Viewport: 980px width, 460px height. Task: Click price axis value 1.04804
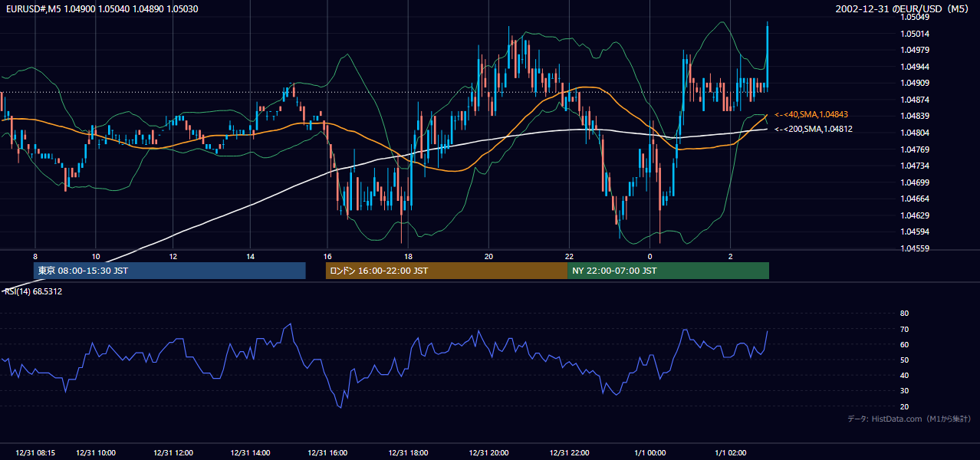[916, 133]
